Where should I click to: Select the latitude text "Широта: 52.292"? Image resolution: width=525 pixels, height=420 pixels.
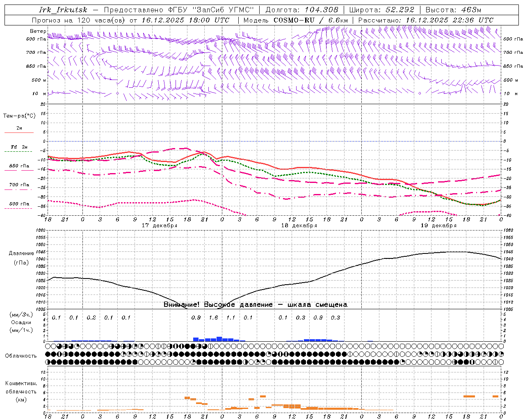[382, 10]
